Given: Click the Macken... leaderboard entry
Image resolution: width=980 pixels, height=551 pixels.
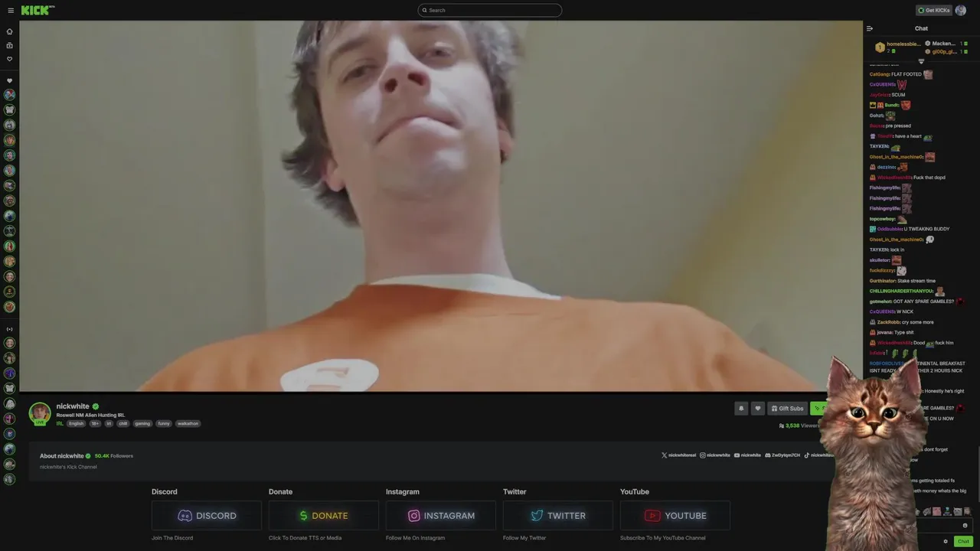Looking at the screenshot, I should point(946,44).
